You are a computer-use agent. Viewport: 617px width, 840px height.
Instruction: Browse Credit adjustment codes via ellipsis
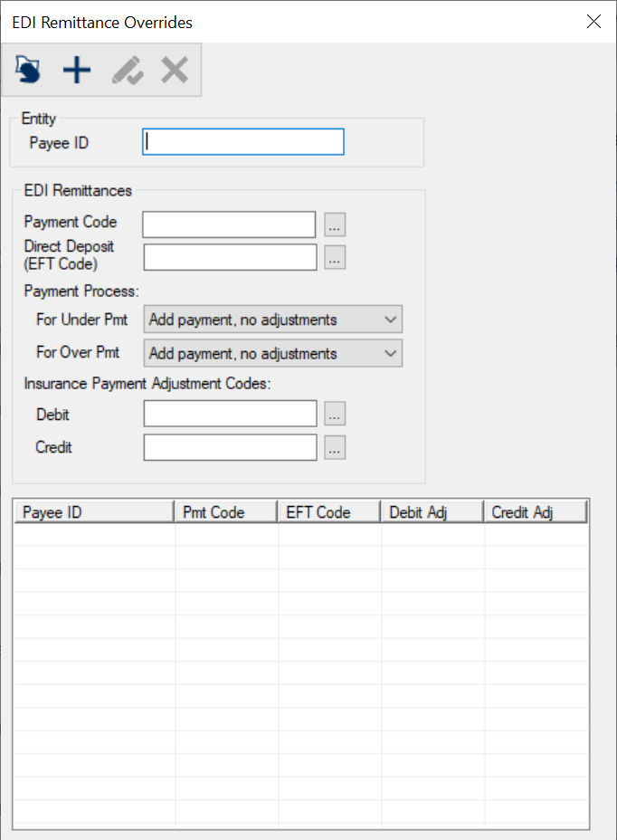pos(335,447)
